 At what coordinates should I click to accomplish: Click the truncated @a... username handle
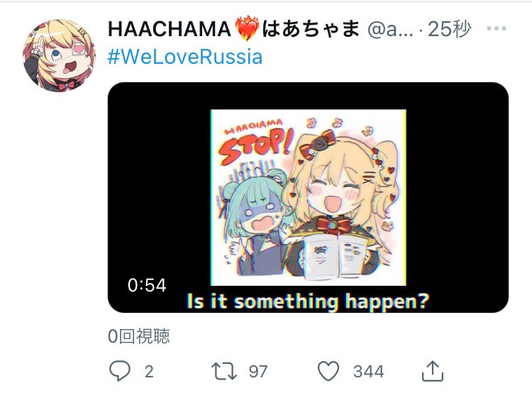click(391, 30)
